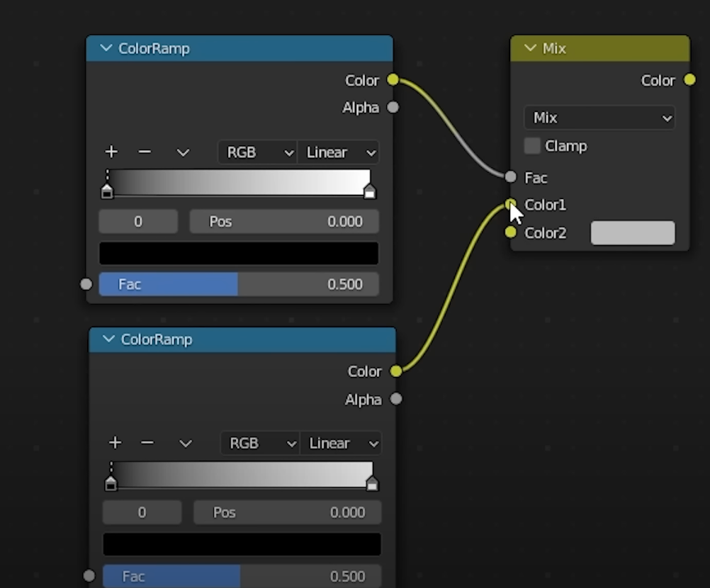Click upper ColorRamp Color output socket

(x=393, y=80)
